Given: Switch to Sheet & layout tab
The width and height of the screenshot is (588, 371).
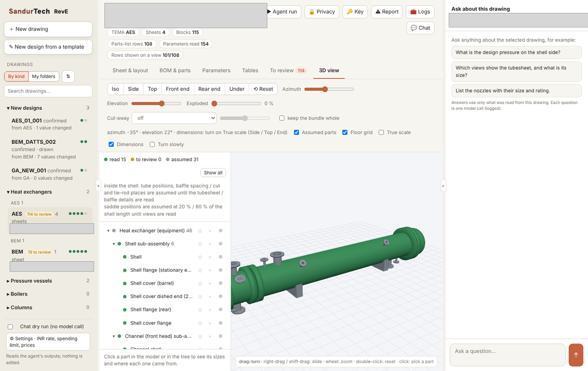Looking at the screenshot, I should 130,70.
